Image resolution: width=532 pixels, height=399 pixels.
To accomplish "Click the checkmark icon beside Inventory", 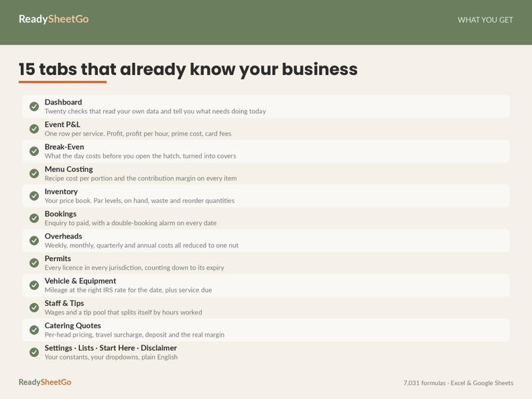I will click(x=34, y=196).
